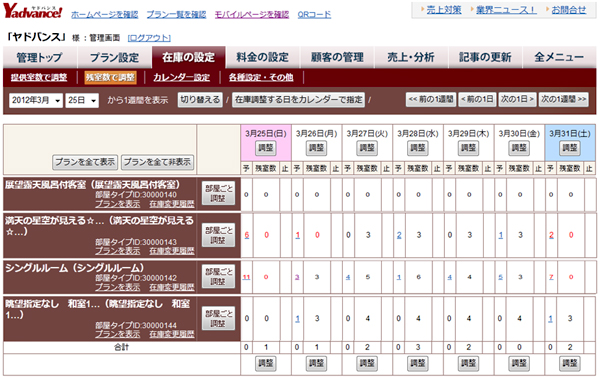Select the 提供室数で調整 submenu
This screenshot has width=600, height=378.
click(39, 77)
